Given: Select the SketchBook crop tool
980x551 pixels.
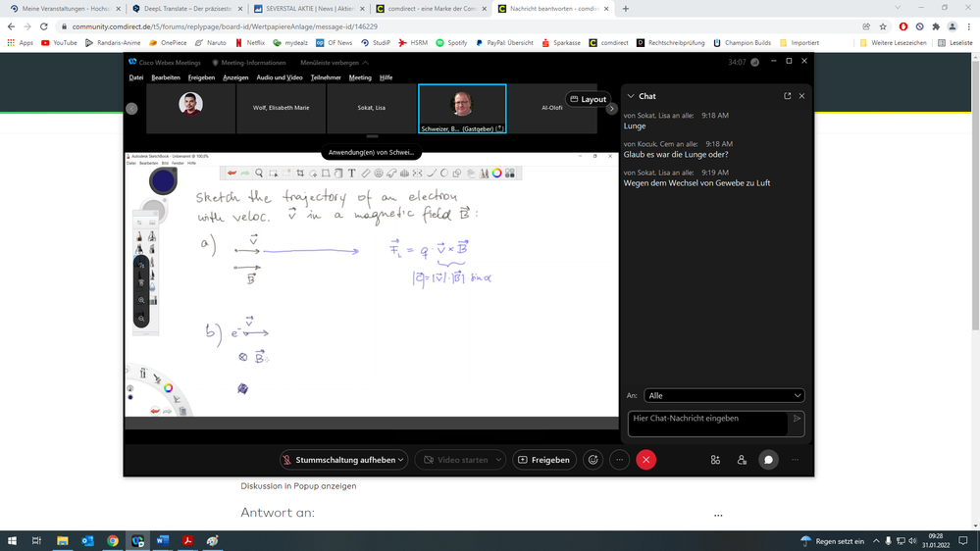Looking at the screenshot, I should [x=300, y=174].
